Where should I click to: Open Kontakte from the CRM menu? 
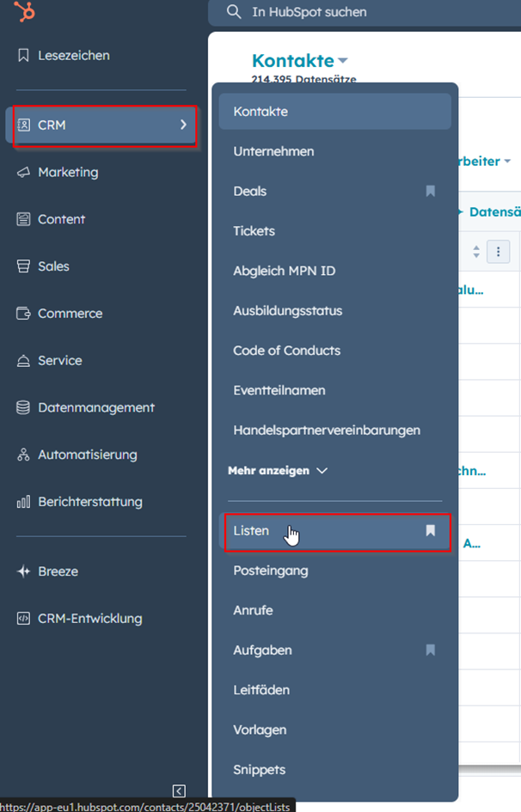(x=335, y=112)
